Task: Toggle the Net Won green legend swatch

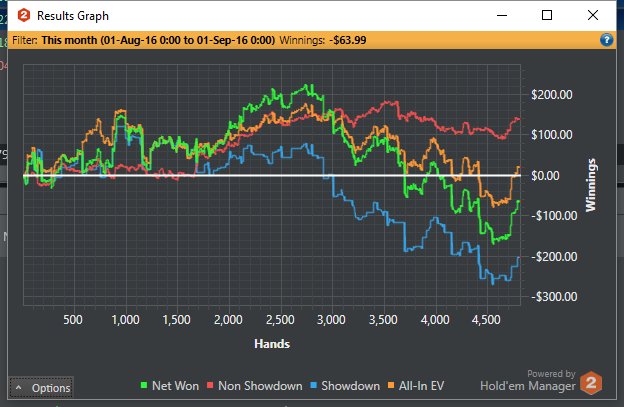Action: [x=144, y=385]
